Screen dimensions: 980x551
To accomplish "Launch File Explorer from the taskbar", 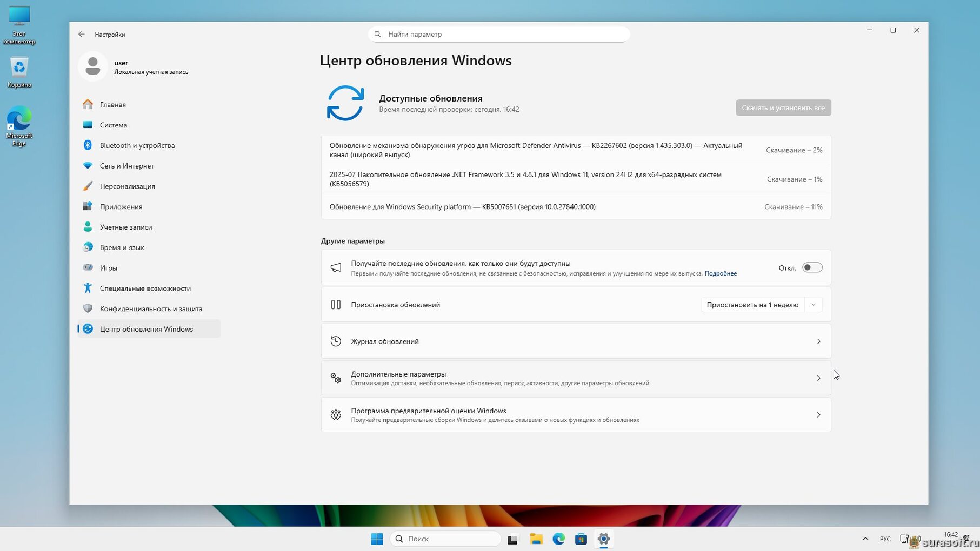I will [x=536, y=539].
